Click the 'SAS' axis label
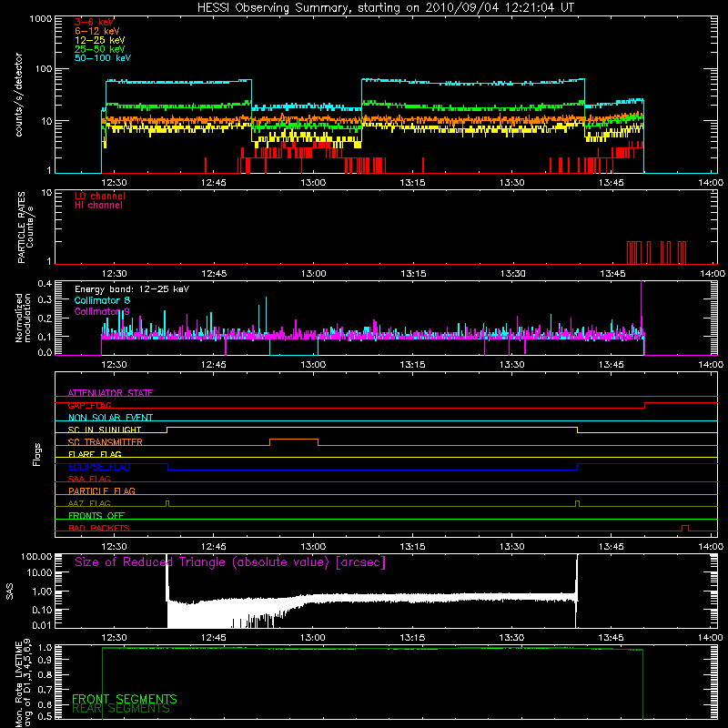The image size is (728, 728). tap(10, 591)
